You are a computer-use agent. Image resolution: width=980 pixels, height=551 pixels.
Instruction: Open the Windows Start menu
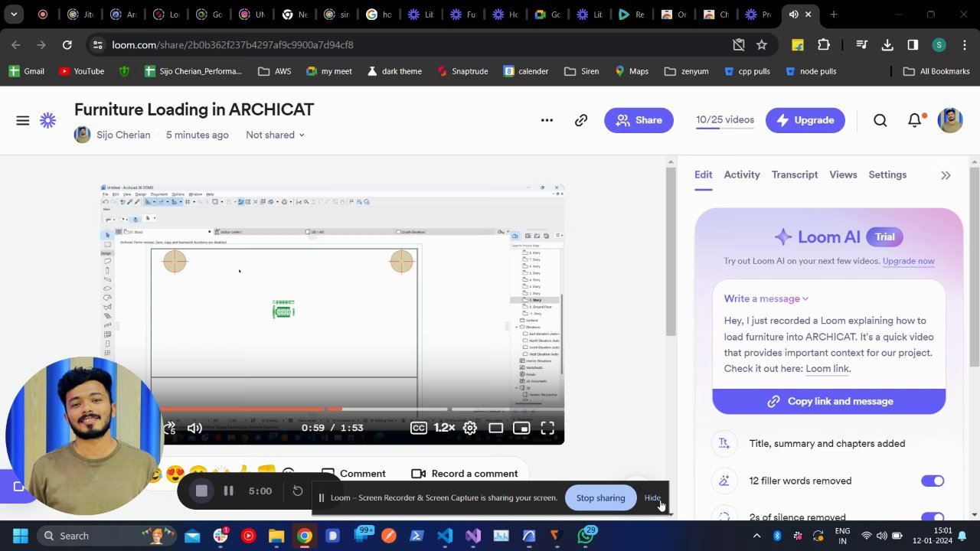tap(20, 536)
